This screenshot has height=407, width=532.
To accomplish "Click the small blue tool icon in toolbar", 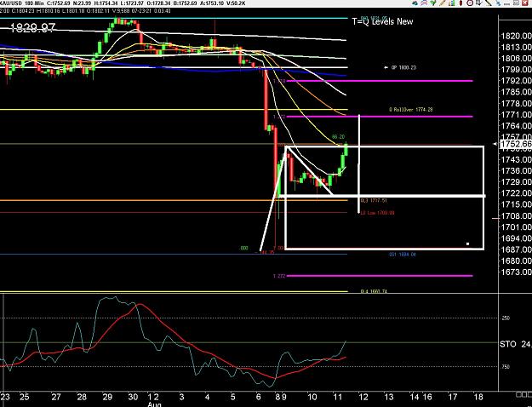I will click(498, 3).
